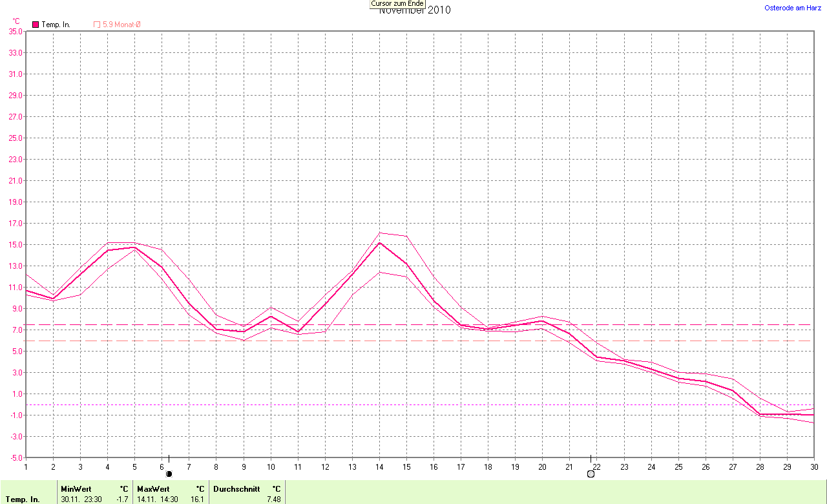This screenshot has height=504, width=827.
Task: Click the Durchschnitt column header
Action: tap(236, 489)
